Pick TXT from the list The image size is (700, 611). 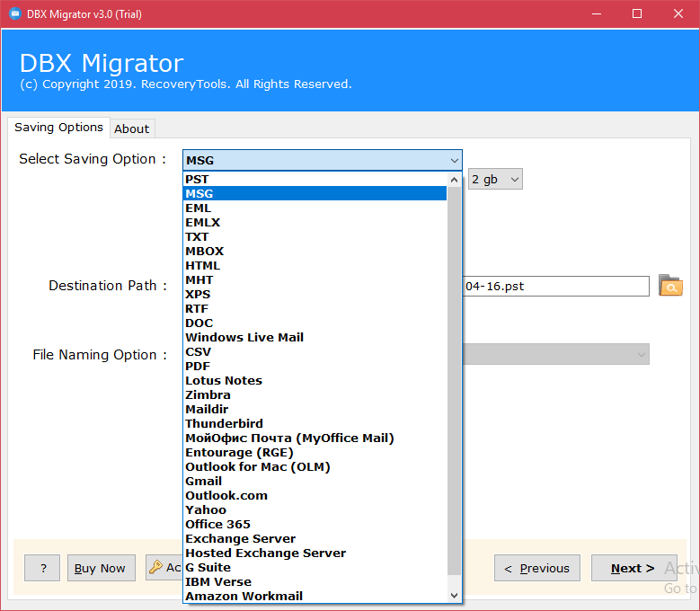[x=315, y=236]
